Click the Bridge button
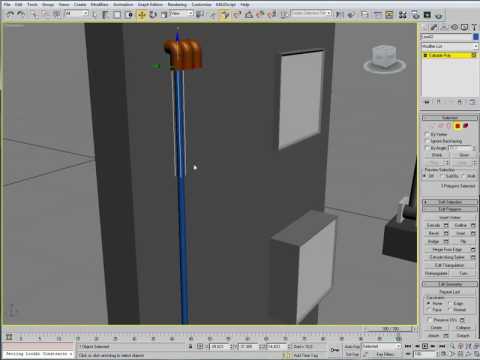 [433, 241]
